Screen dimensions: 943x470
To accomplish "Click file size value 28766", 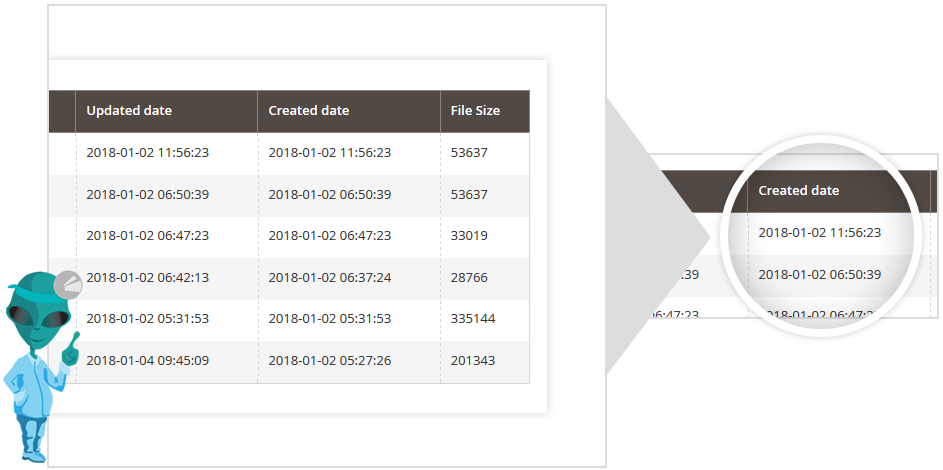I will [x=469, y=278].
